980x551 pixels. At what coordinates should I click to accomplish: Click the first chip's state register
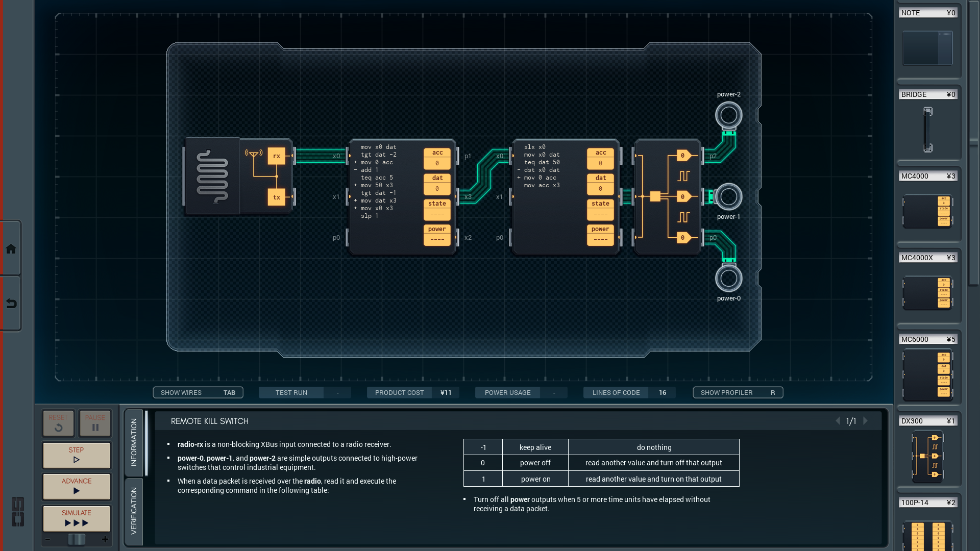tap(437, 209)
